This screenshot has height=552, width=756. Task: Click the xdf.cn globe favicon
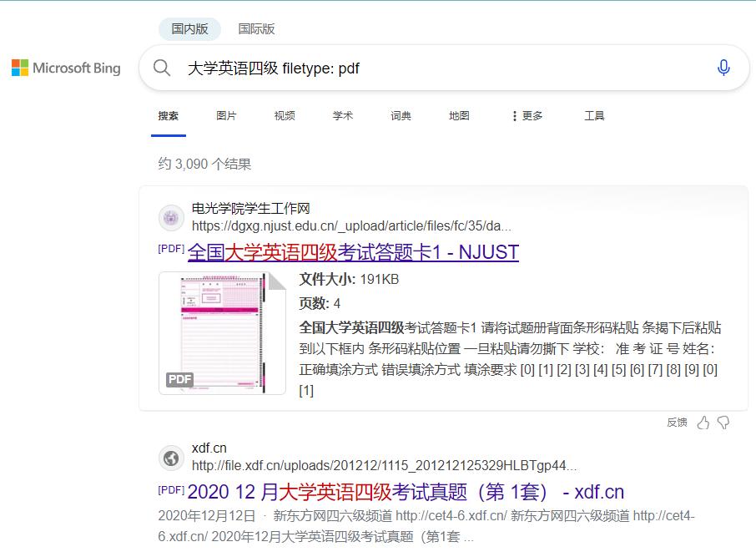point(171,458)
